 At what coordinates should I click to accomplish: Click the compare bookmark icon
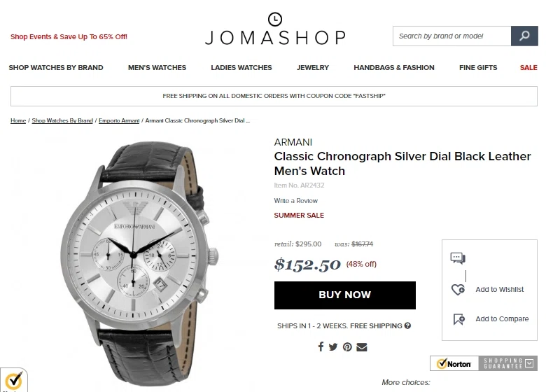click(x=459, y=319)
